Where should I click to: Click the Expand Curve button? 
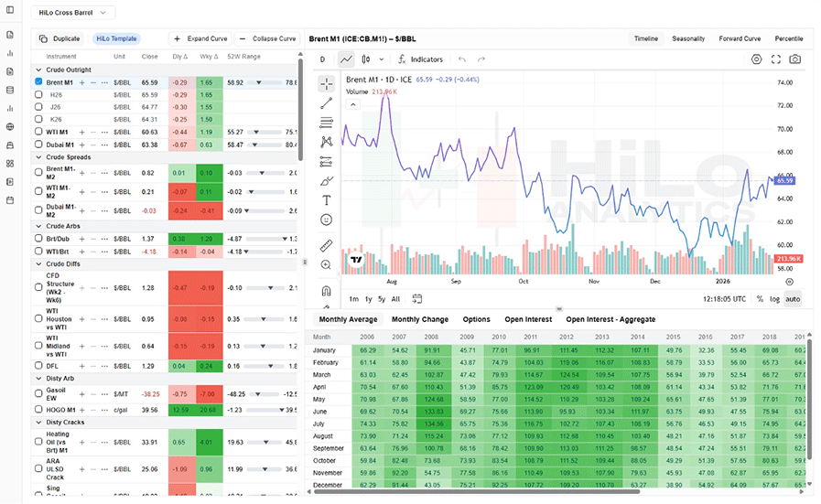200,38
